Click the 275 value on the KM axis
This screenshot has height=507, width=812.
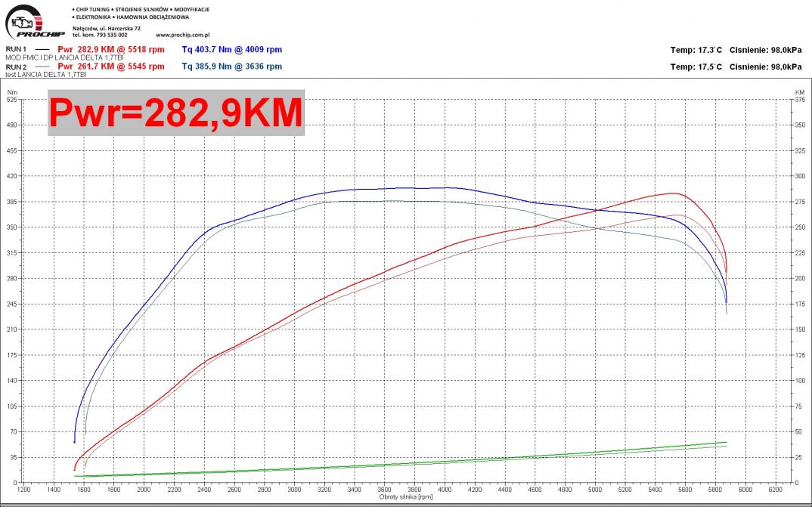coord(800,202)
